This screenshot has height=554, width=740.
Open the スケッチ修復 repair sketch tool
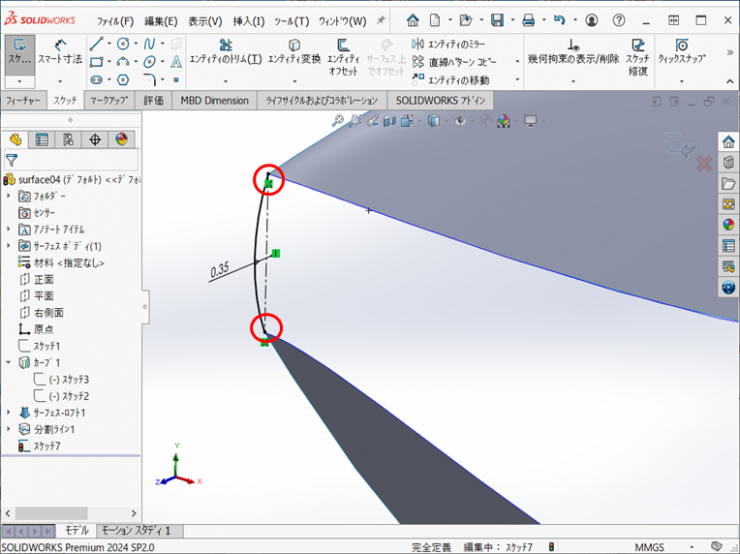coord(637,52)
